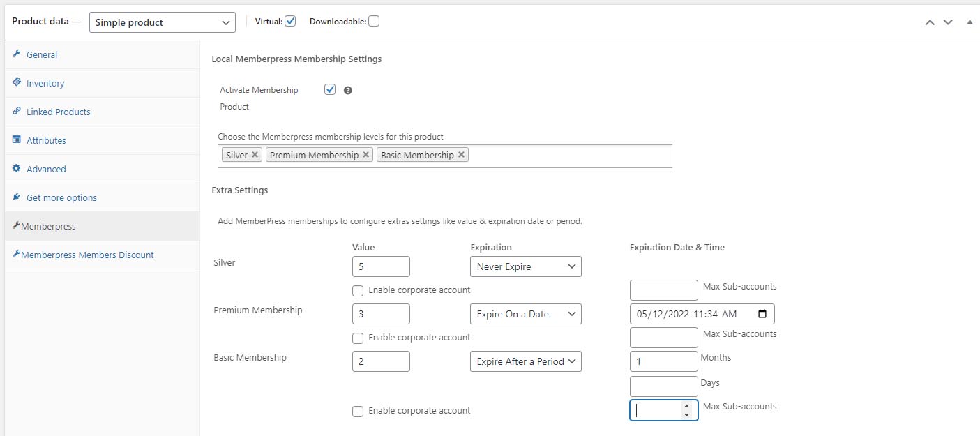Click the Activate Membership Product label
The image size is (980, 436).
pos(259,98)
